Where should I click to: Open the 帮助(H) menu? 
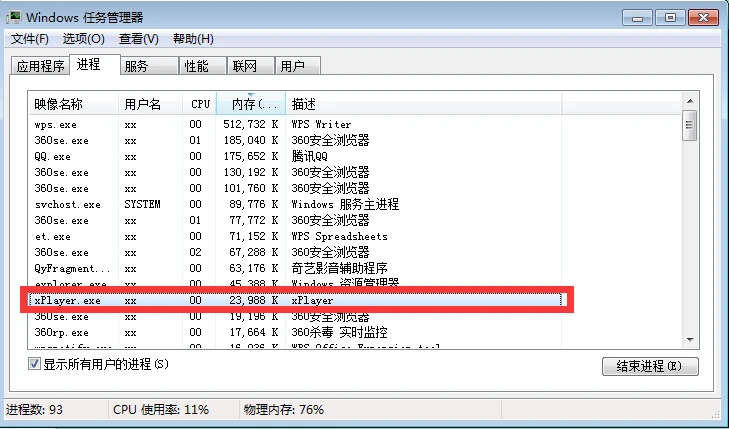(x=193, y=39)
